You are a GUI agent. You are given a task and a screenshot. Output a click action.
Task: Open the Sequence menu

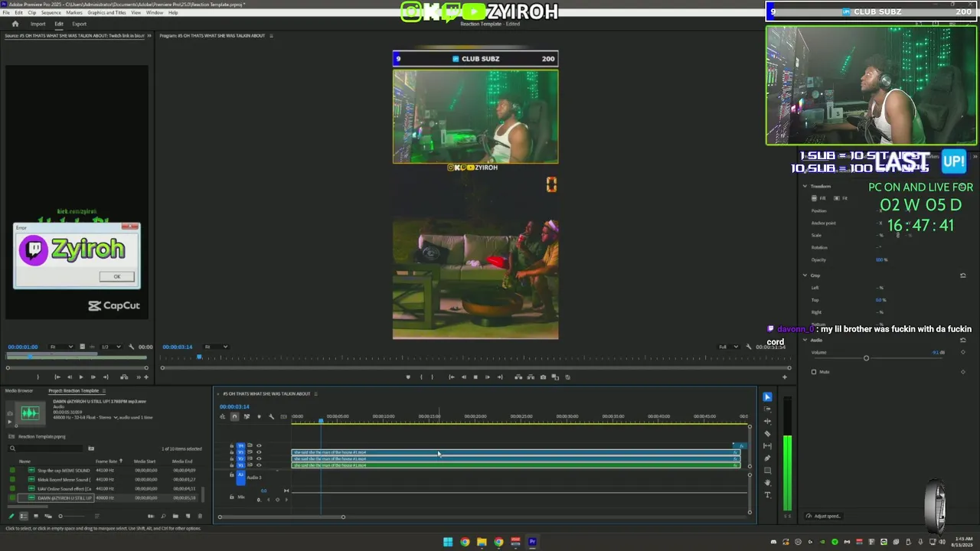click(51, 12)
